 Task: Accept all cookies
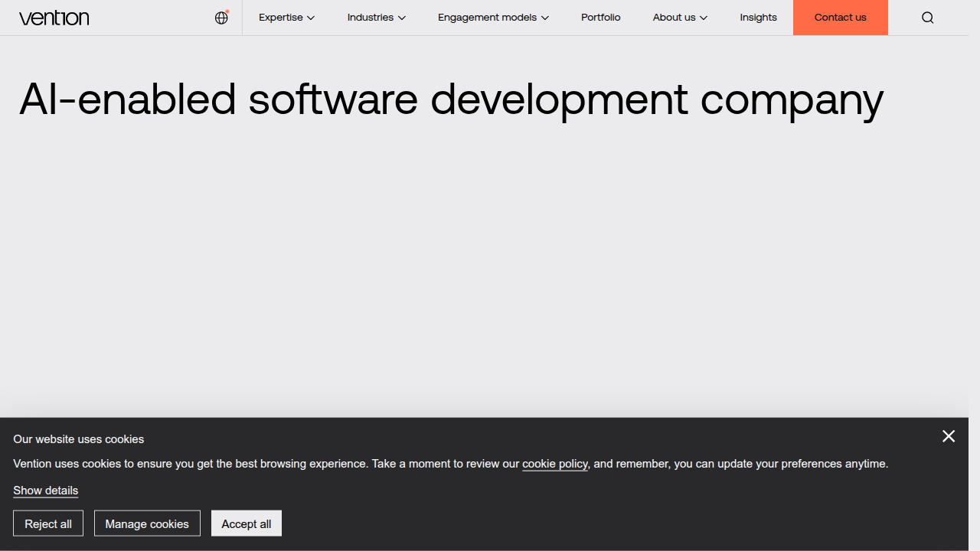pos(247,523)
